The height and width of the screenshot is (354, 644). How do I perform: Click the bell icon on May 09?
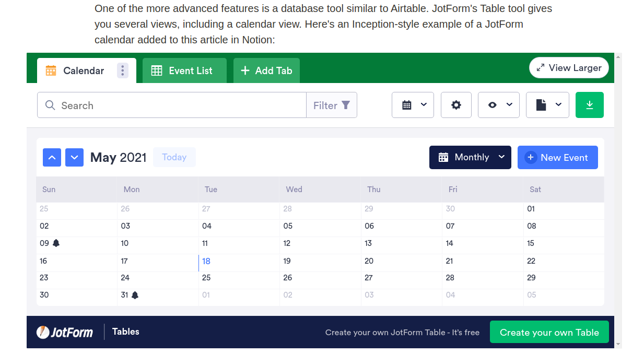56,243
